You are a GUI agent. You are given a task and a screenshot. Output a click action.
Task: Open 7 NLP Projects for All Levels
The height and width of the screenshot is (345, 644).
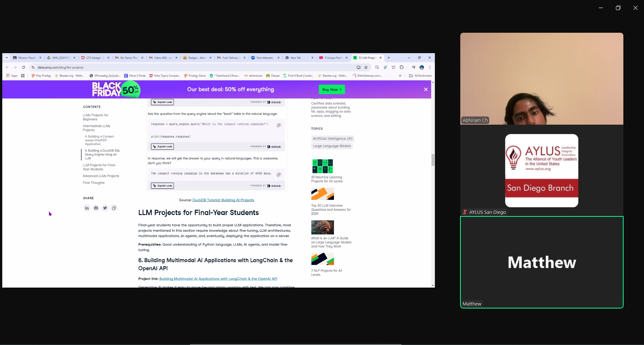(326, 273)
